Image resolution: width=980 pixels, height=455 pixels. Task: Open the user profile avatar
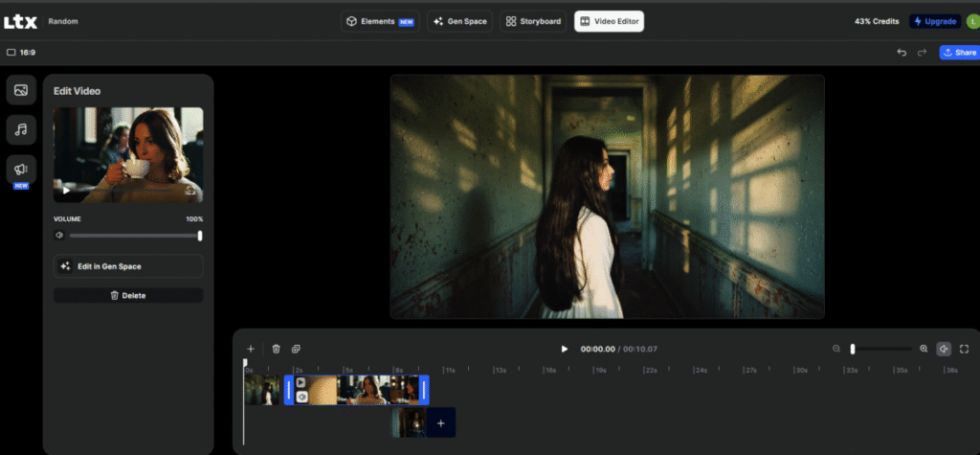click(973, 21)
